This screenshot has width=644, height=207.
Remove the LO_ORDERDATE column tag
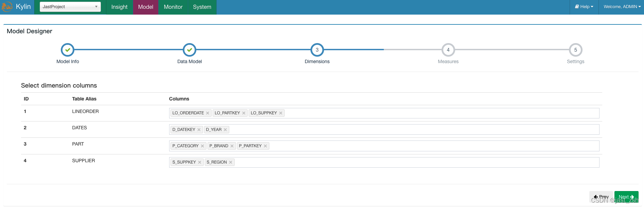pos(208,113)
